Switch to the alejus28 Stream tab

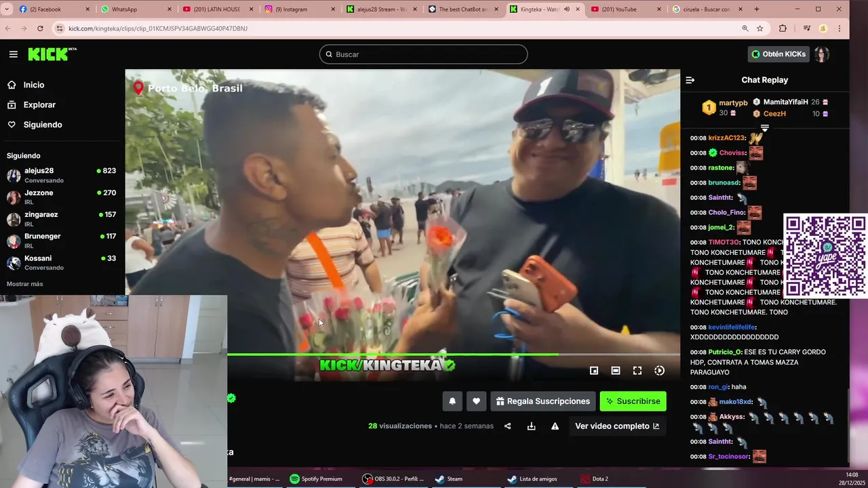pos(381,9)
